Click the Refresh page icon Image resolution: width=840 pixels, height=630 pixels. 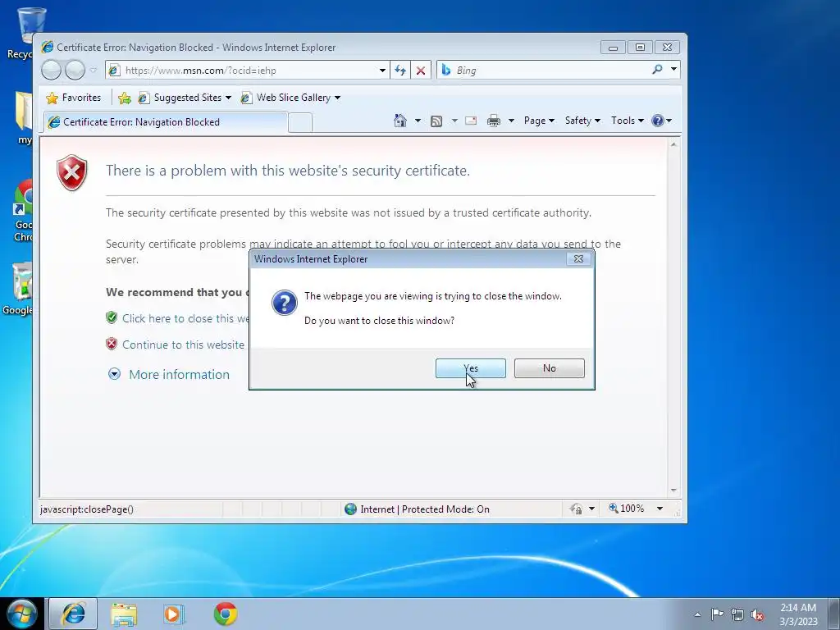(x=400, y=71)
